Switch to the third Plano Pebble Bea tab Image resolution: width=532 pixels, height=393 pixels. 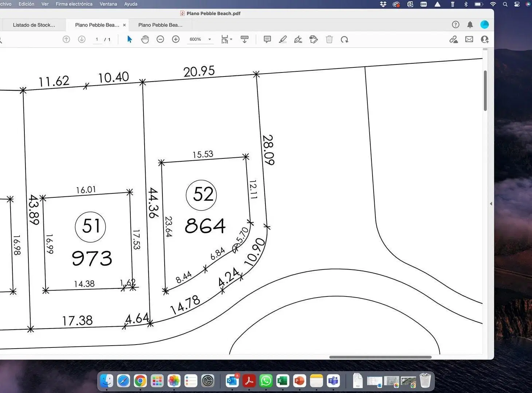click(x=161, y=25)
